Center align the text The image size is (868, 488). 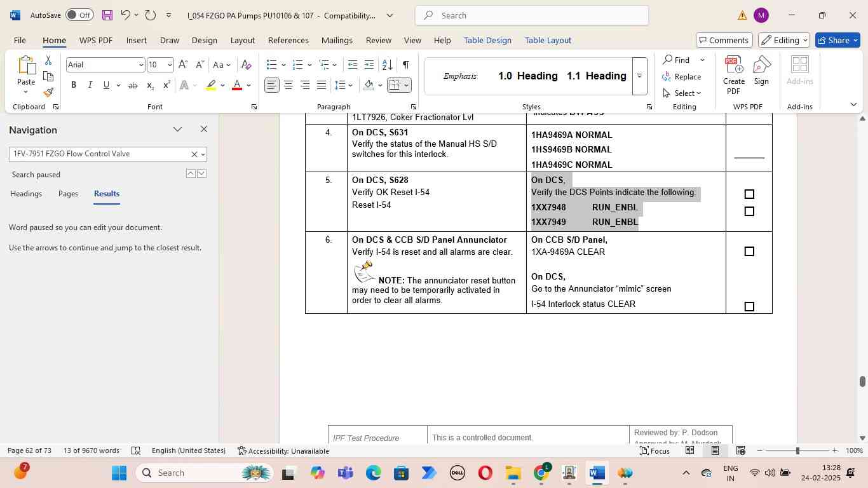click(288, 85)
